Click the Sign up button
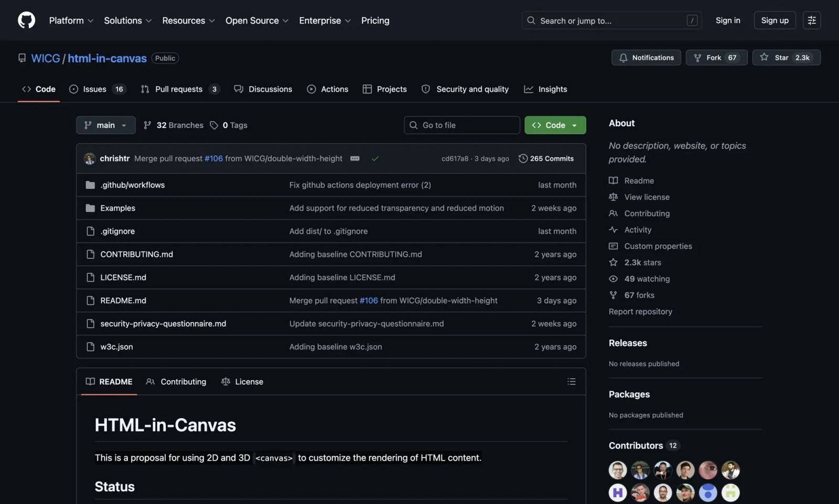Screen dimensions: 839x504 tap(775, 20)
